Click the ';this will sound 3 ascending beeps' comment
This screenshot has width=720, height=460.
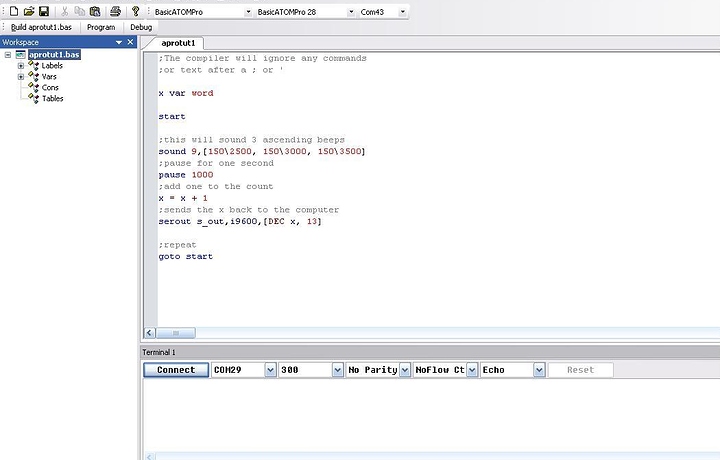click(252, 140)
